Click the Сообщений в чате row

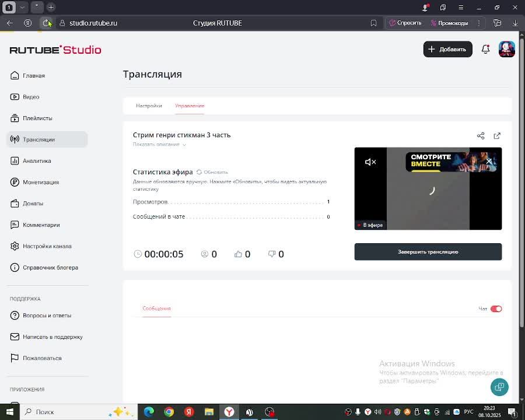coord(232,216)
